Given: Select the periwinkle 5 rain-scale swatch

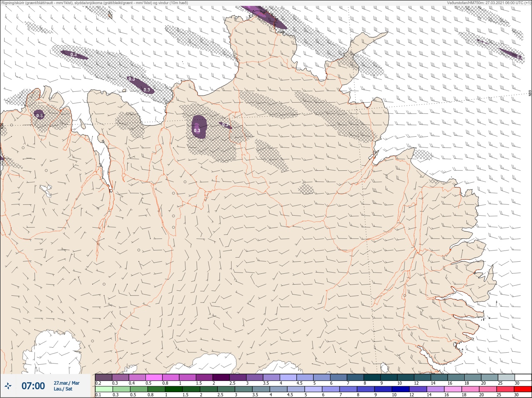Looking at the screenshot, I should tap(313, 389).
